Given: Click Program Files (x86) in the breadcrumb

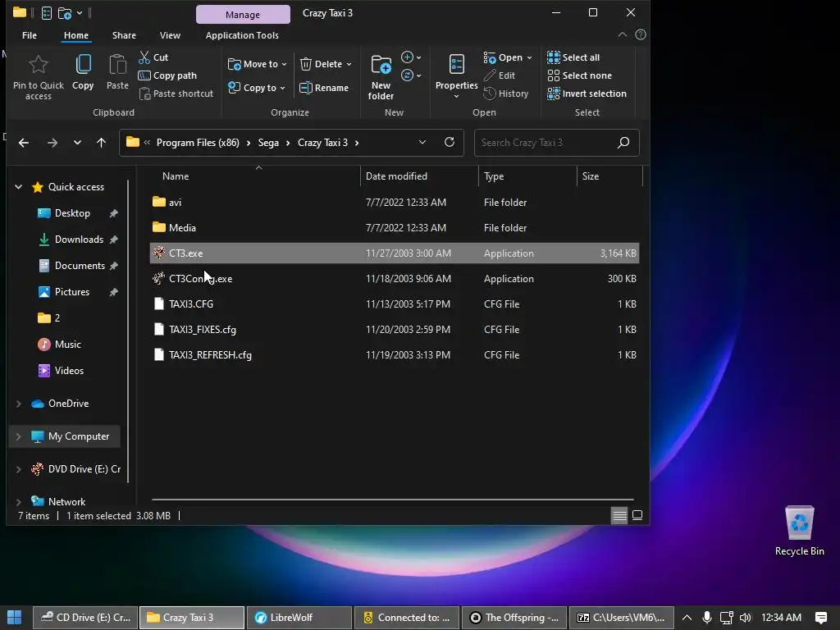Looking at the screenshot, I should click(198, 143).
